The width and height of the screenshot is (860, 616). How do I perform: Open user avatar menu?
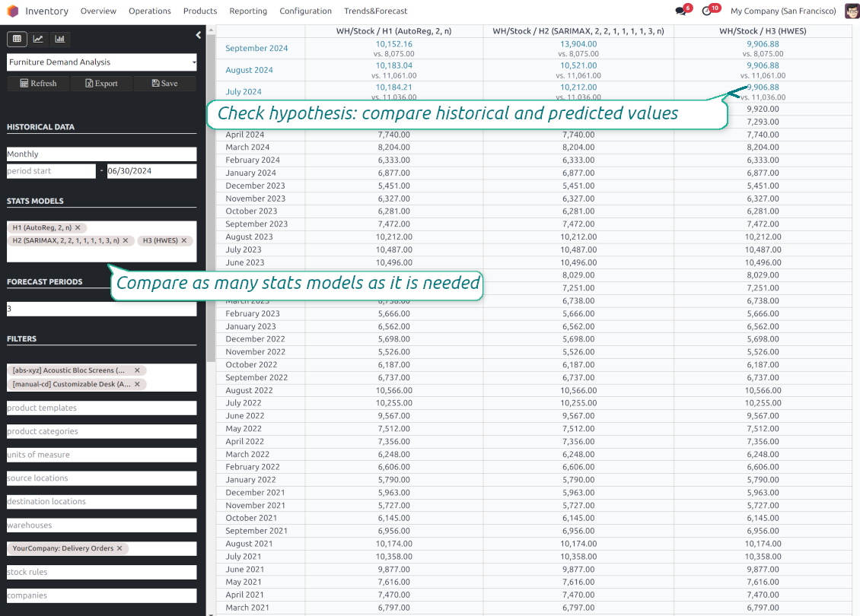coord(852,11)
